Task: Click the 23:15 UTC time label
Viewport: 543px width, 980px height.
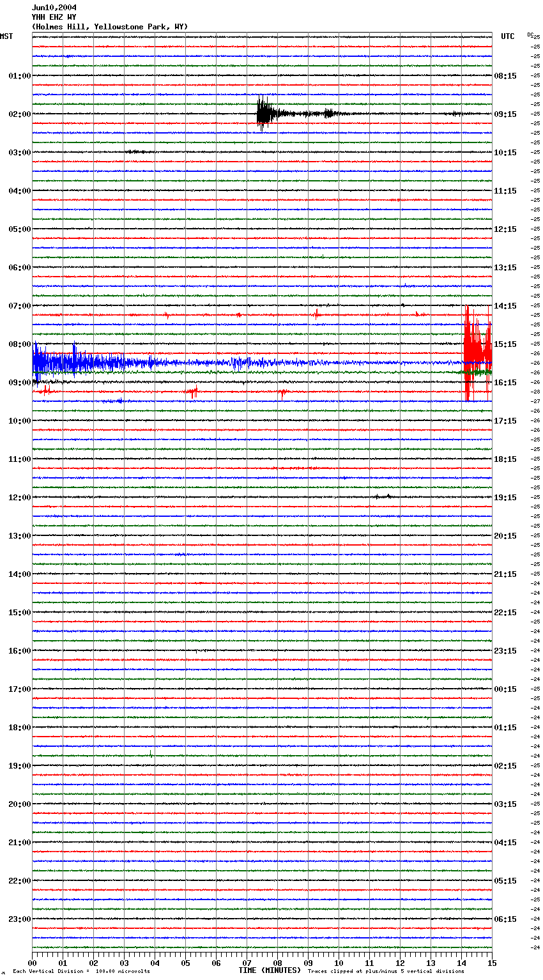Action: coord(505,651)
